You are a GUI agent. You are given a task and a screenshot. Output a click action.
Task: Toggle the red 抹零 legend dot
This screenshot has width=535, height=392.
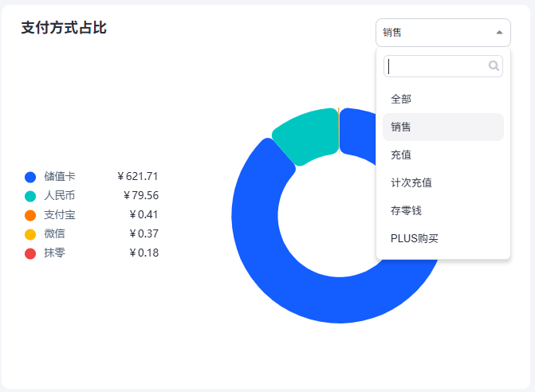point(30,253)
